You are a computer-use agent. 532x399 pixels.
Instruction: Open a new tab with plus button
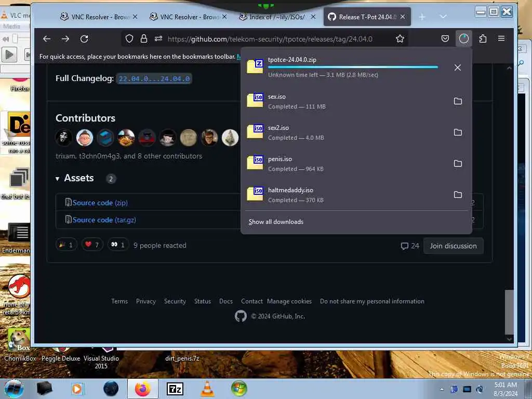pos(422,17)
